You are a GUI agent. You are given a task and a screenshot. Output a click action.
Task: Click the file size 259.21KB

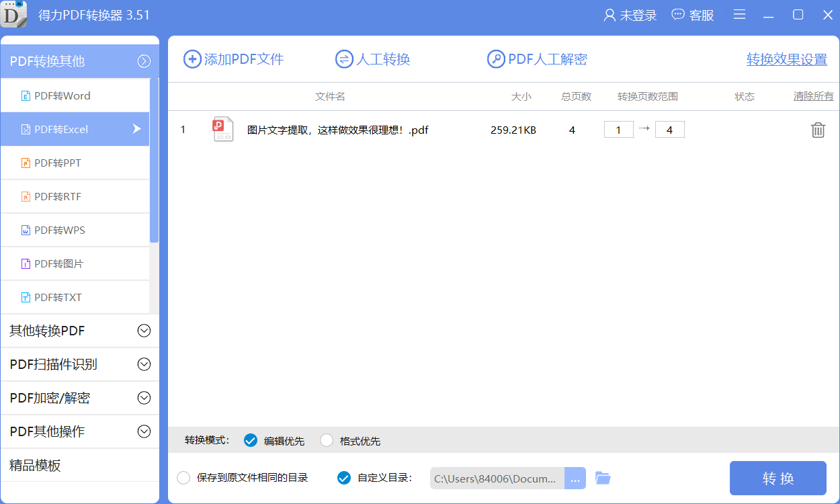tap(513, 130)
